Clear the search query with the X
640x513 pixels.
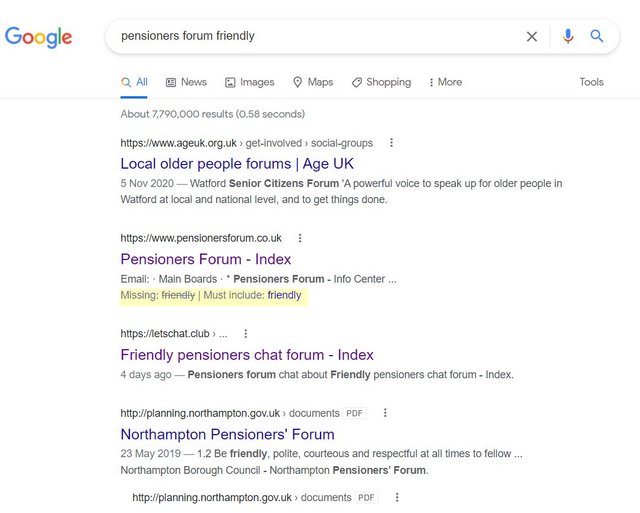(531, 37)
